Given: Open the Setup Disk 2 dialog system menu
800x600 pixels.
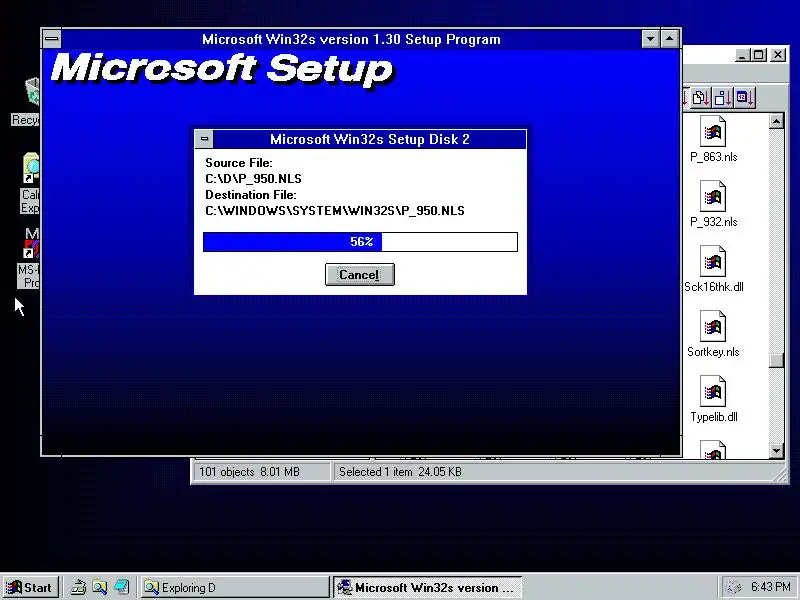Looking at the screenshot, I should click(204, 139).
